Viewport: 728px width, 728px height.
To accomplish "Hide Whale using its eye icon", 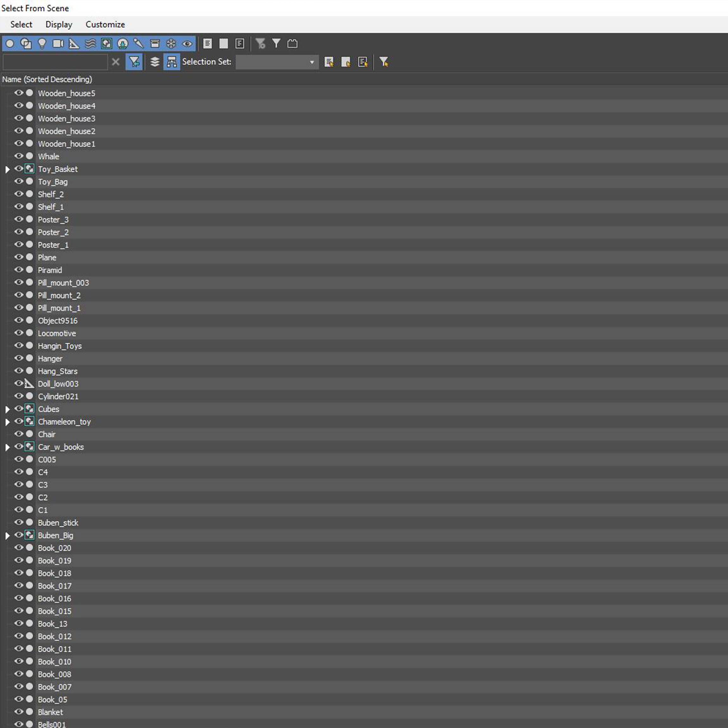I will coord(18,156).
